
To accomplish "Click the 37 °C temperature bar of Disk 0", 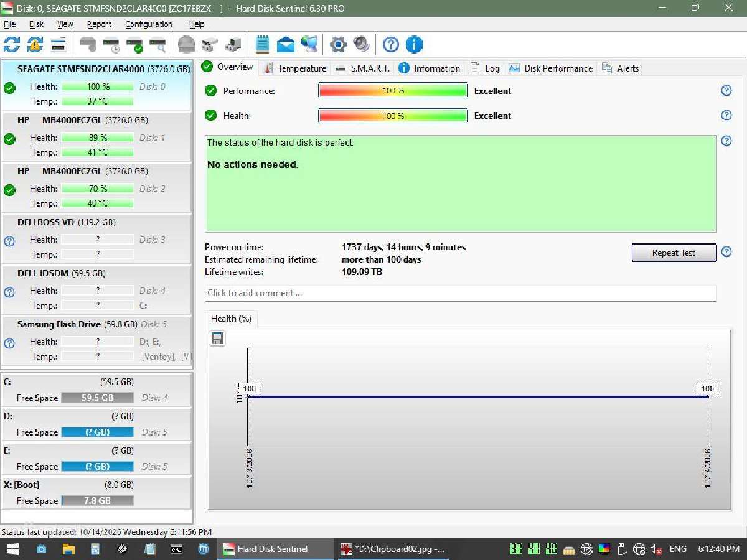I will click(x=98, y=101).
